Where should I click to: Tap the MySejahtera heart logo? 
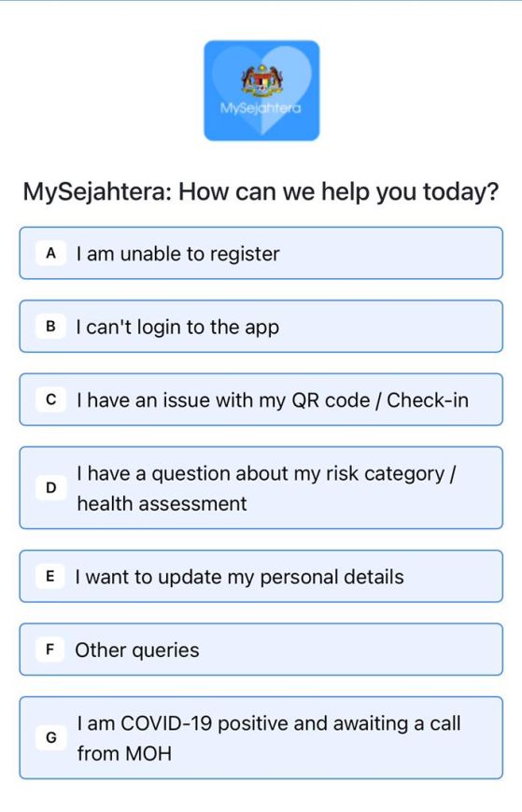[261, 91]
